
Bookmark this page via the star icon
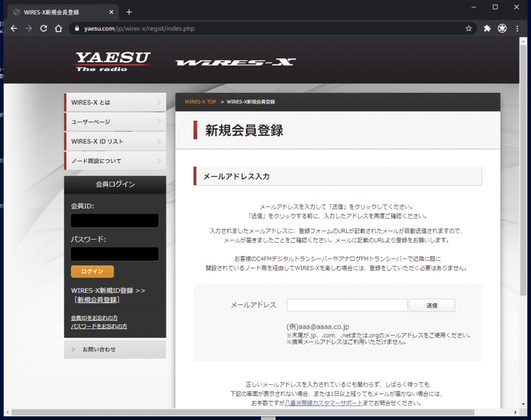coord(468,29)
